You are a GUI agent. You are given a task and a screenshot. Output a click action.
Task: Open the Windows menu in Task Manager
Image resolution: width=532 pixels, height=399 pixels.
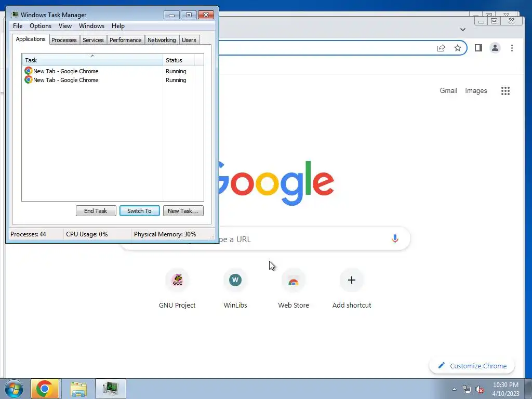click(x=91, y=26)
